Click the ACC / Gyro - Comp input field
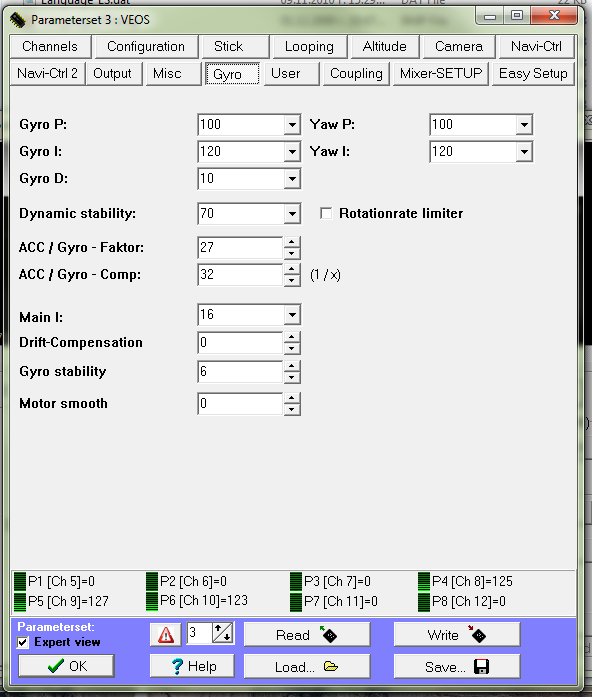This screenshot has height=697, width=592. click(240, 275)
